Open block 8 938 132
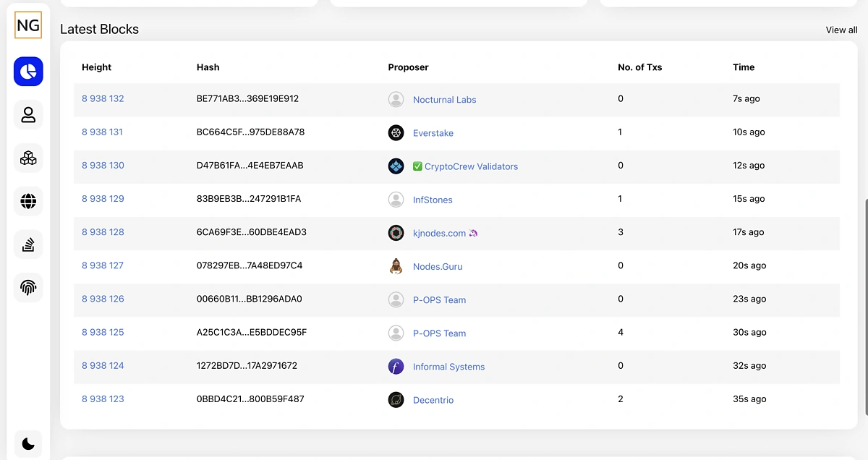The image size is (868, 460). pyautogui.click(x=103, y=98)
